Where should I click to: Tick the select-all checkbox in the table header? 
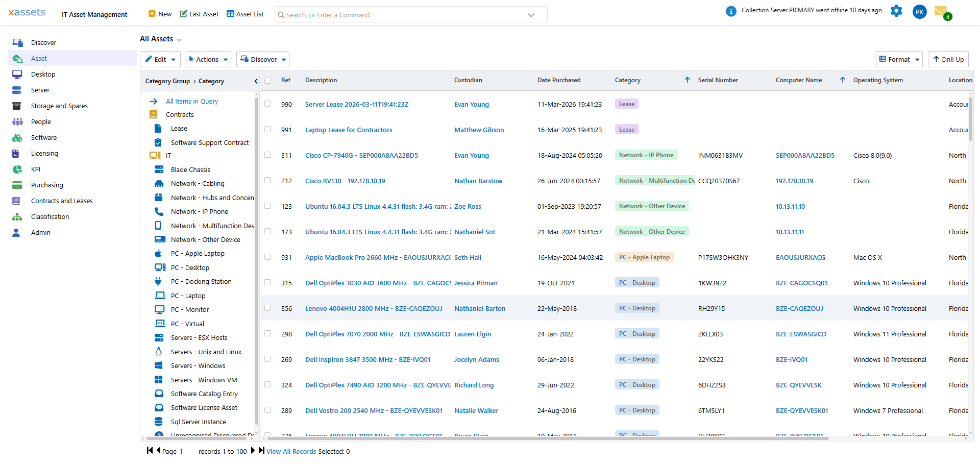[267, 81]
